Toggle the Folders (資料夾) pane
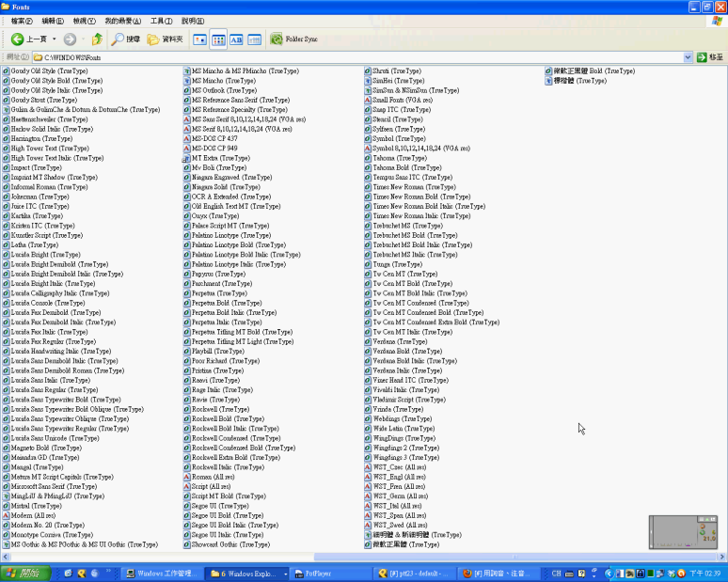 [165, 39]
